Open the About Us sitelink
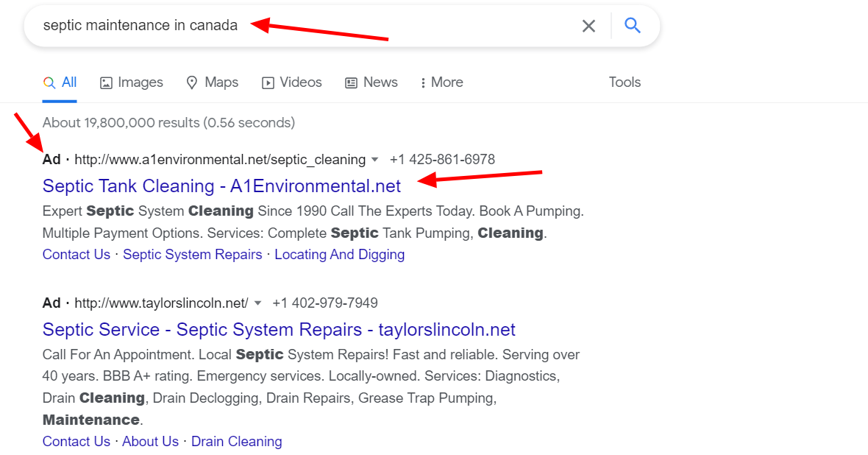Viewport: 868px width, 455px height. click(x=150, y=441)
